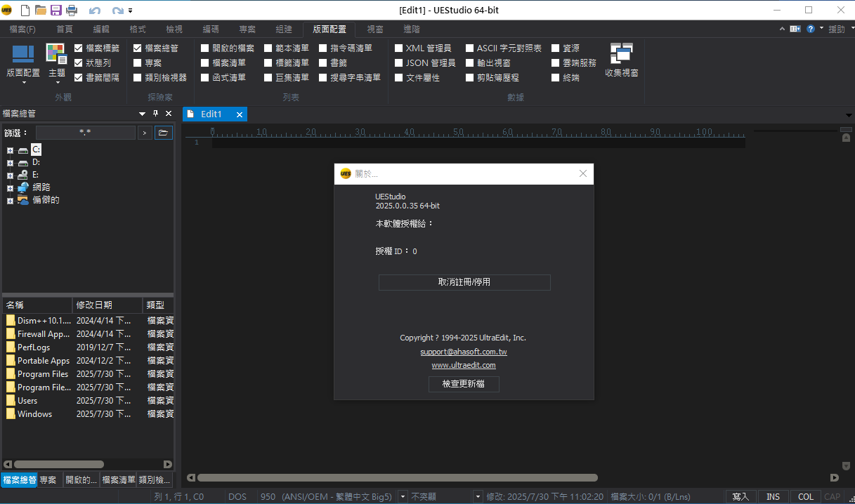The image size is (855, 504).
Task: Open the www.ultraedit.com link
Action: point(464,365)
